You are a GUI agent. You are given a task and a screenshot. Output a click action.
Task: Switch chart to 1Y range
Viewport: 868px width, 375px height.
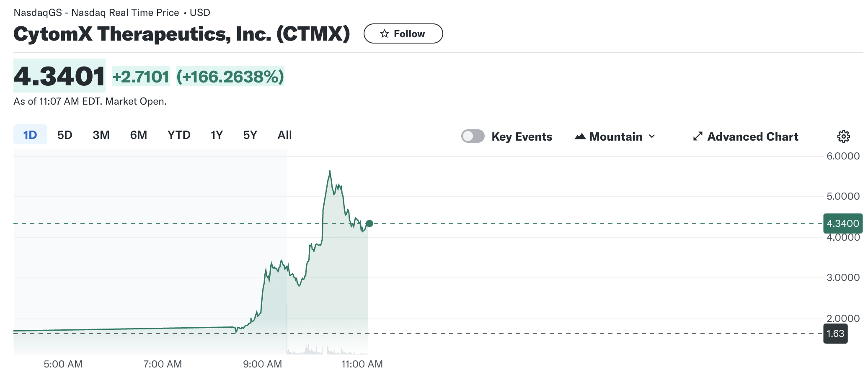tap(217, 135)
